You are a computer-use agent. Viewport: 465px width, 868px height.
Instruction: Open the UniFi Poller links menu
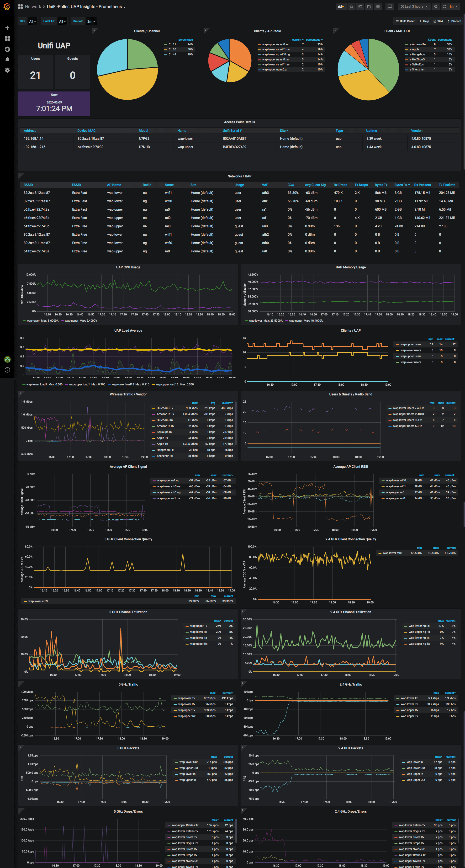tap(405, 21)
